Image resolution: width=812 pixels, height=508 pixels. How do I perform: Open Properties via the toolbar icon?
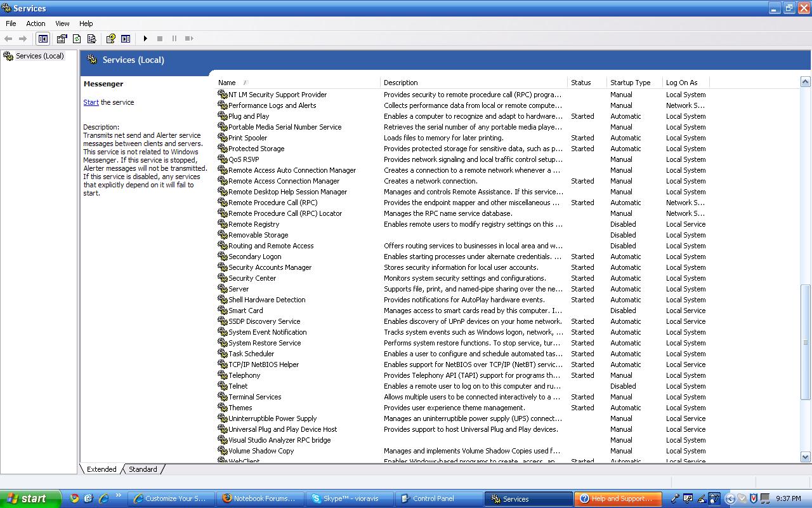point(62,39)
